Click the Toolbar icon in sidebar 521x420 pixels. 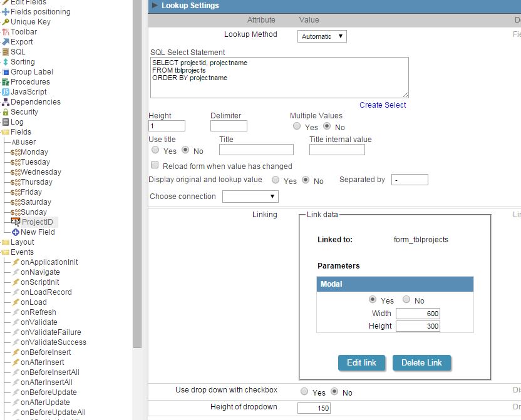pos(5,32)
